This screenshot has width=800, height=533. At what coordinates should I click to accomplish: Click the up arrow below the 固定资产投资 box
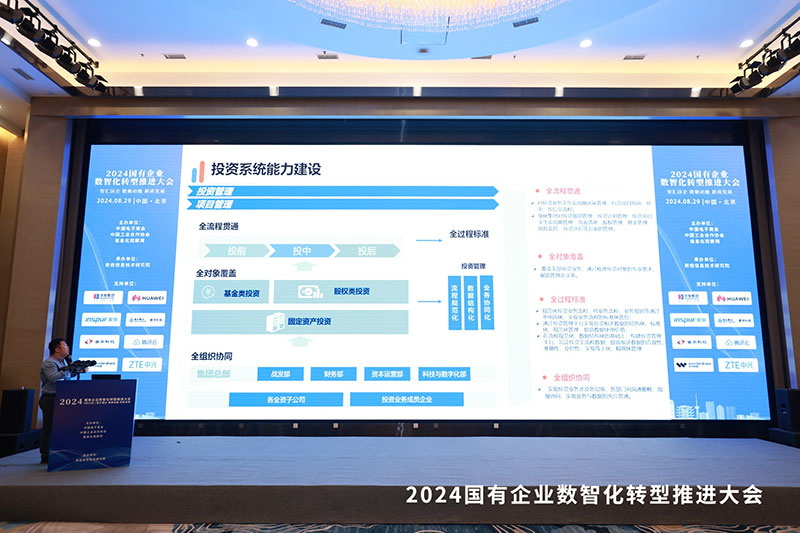(x=299, y=341)
